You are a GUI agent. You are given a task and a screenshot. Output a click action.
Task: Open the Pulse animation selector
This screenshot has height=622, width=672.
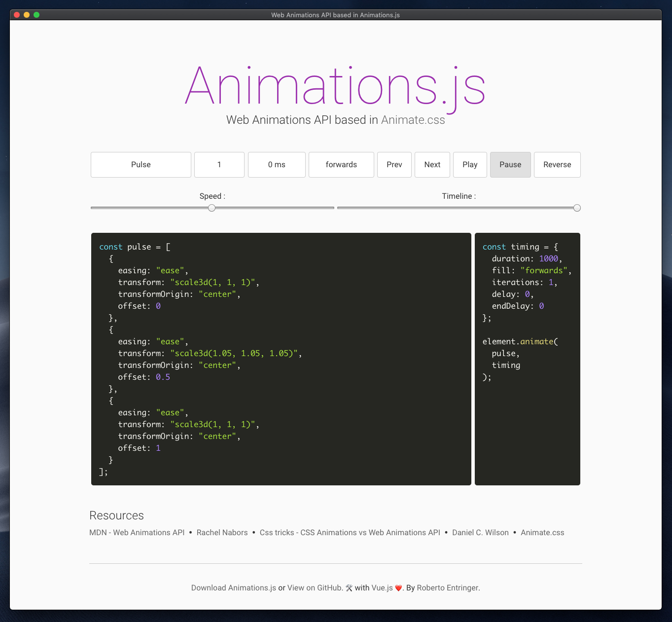(141, 165)
